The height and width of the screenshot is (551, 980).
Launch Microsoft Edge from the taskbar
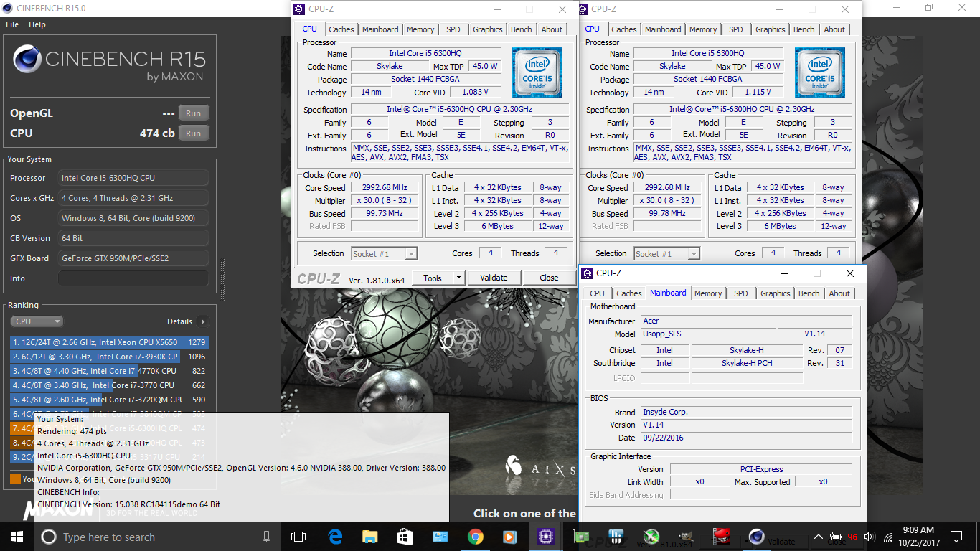335,537
